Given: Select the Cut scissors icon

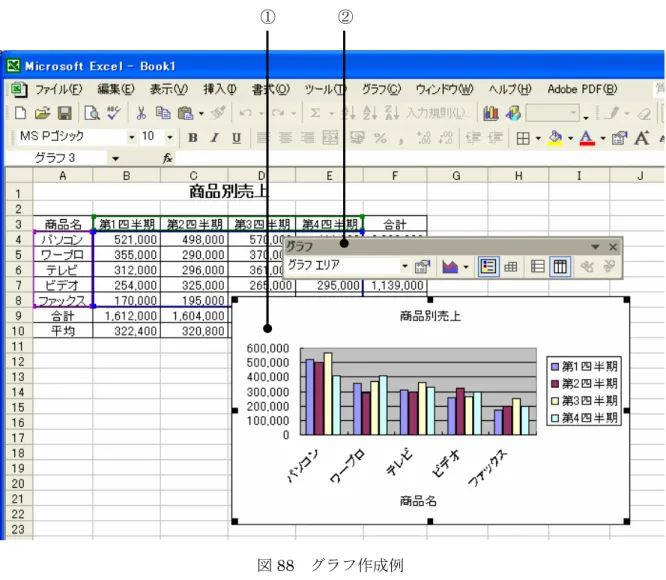Looking at the screenshot, I should pyautogui.click(x=141, y=113).
